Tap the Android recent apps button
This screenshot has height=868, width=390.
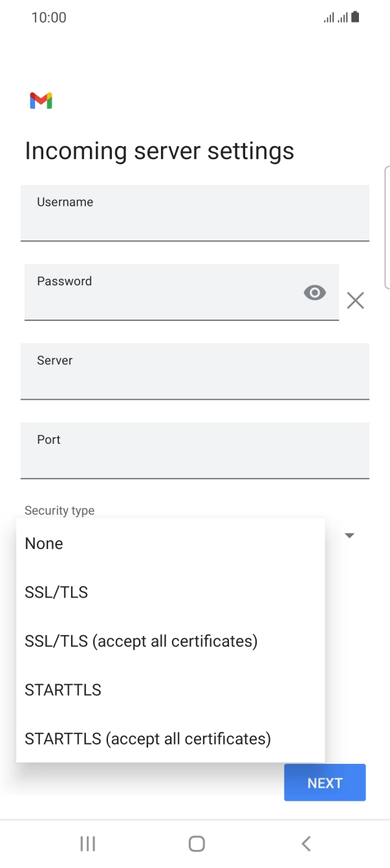(x=87, y=843)
